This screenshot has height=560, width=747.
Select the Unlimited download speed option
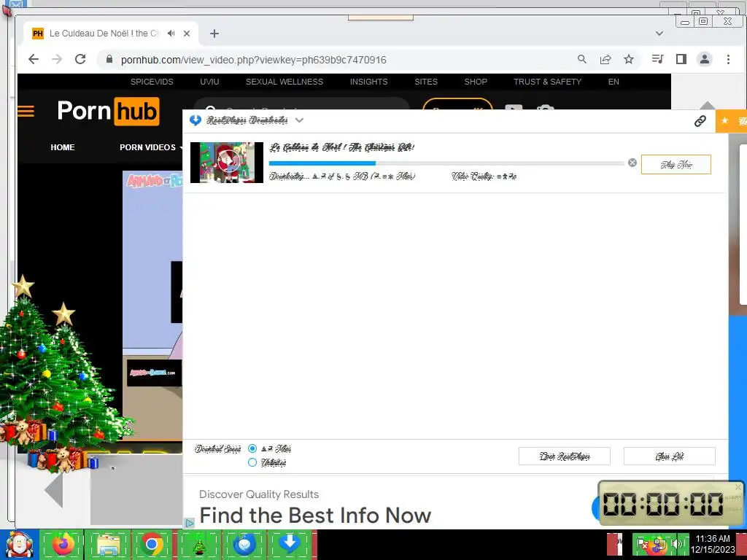[252, 462]
